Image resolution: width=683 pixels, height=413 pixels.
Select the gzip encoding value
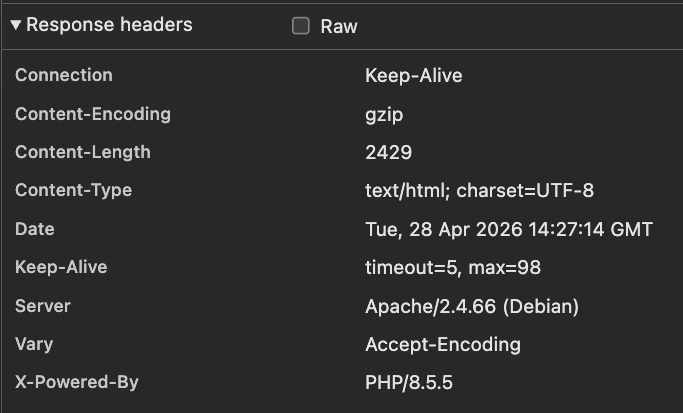[384, 114]
